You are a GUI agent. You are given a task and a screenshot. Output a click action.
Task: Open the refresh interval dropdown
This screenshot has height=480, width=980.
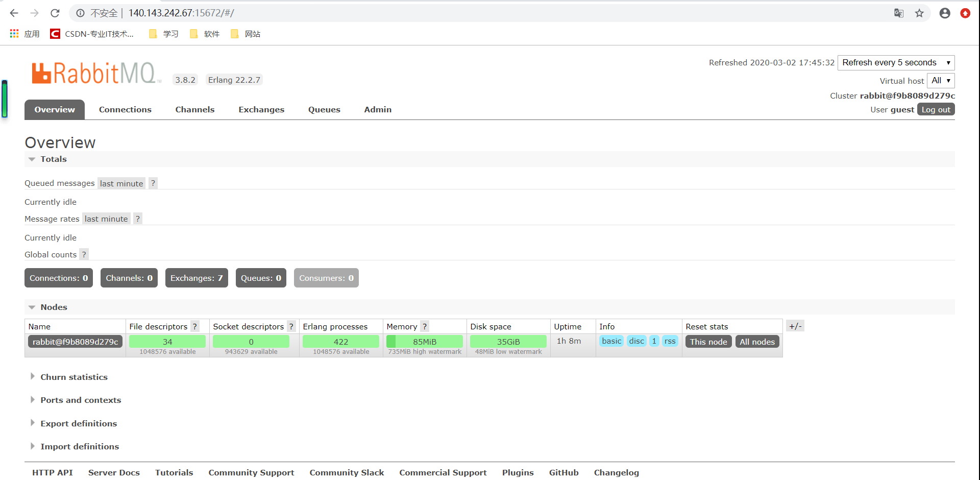coord(896,62)
